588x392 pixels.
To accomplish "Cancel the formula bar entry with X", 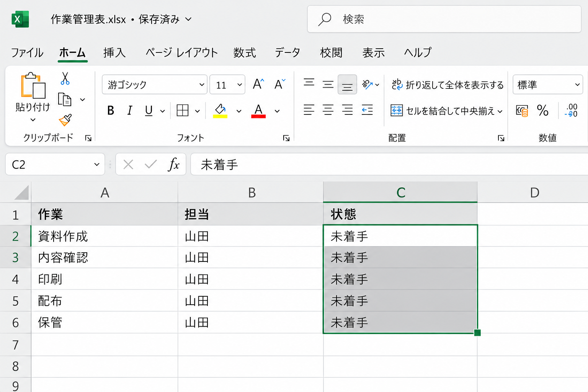I will point(128,165).
